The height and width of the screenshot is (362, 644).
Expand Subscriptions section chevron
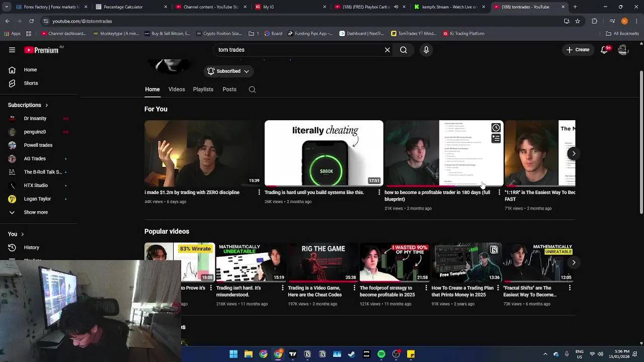tap(46, 105)
